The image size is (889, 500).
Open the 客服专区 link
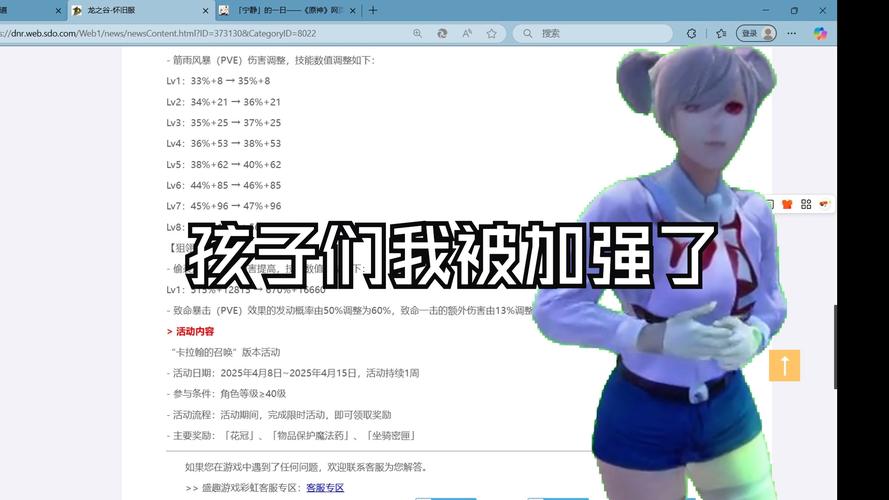pyautogui.click(x=325, y=488)
